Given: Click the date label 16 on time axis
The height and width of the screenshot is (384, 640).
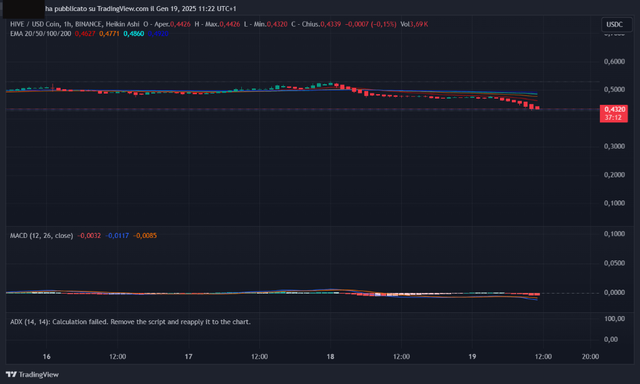Looking at the screenshot, I should [47, 357].
